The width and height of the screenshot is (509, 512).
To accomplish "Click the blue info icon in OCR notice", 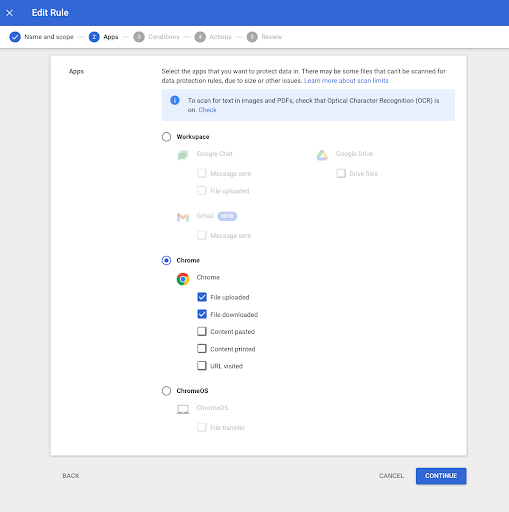I will coord(175,100).
